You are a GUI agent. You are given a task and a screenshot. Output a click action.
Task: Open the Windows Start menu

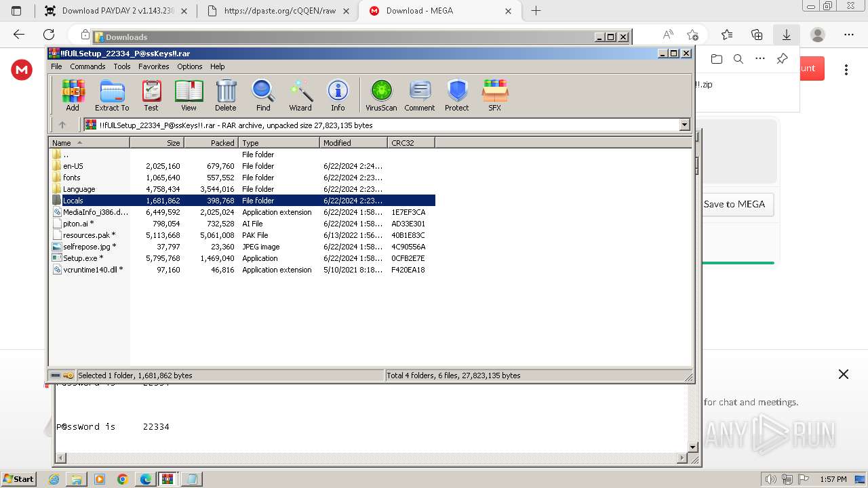[18, 479]
